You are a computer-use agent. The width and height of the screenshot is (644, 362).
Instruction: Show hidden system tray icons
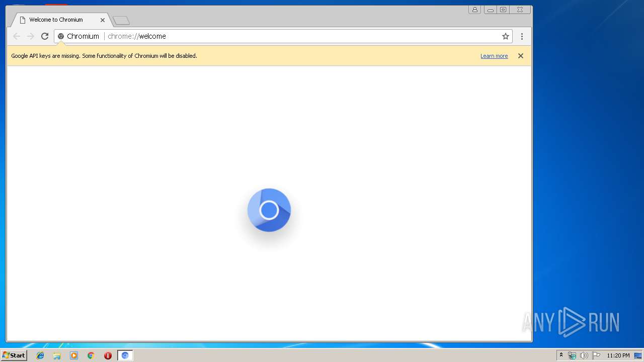[x=561, y=355]
